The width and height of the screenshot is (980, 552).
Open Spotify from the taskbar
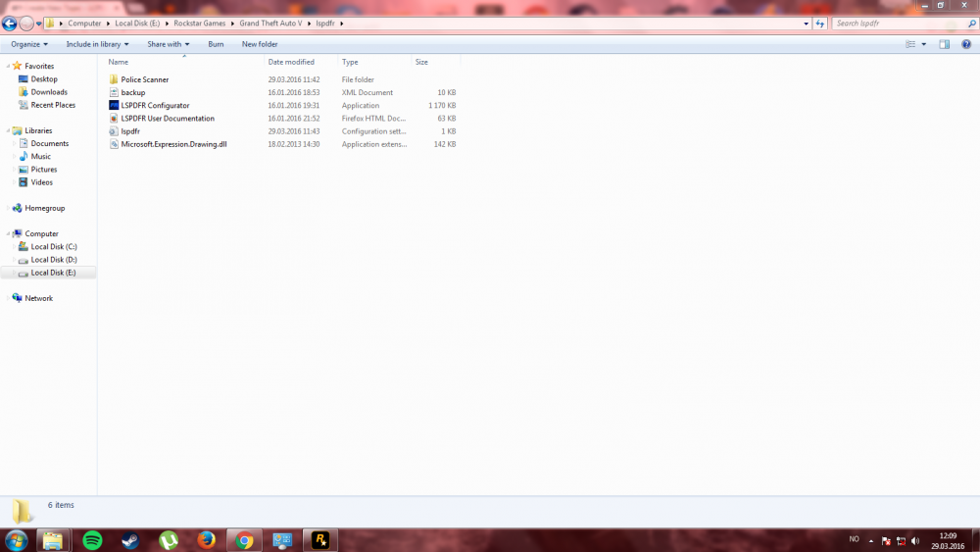coord(92,540)
